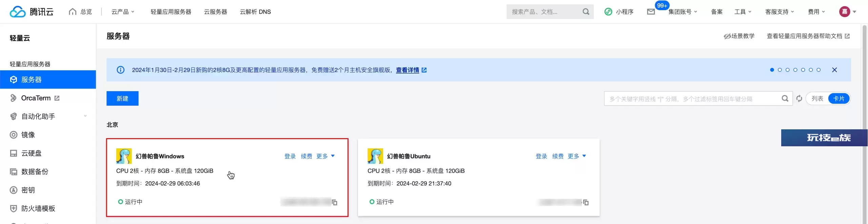Click 续费 for 幻兽帕鲁Windows
The image size is (868, 224).
(307, 156)
